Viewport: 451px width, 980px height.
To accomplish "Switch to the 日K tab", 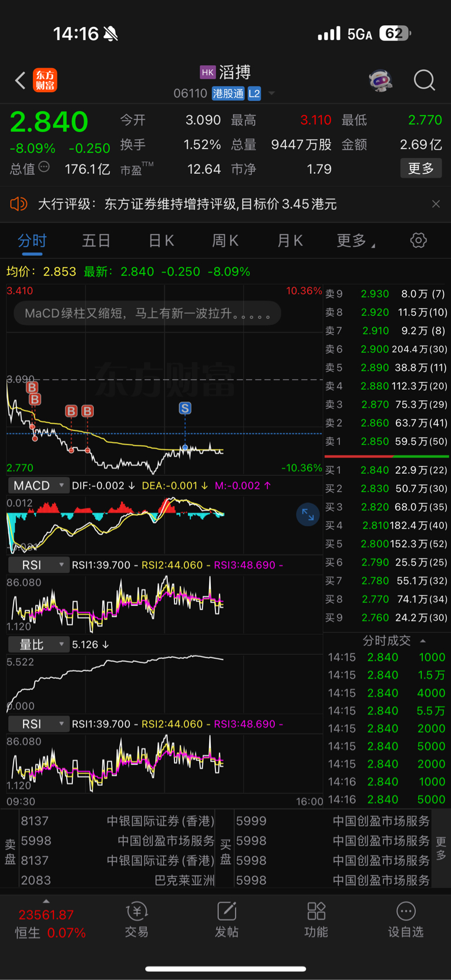I will click(x=161, y=241).
